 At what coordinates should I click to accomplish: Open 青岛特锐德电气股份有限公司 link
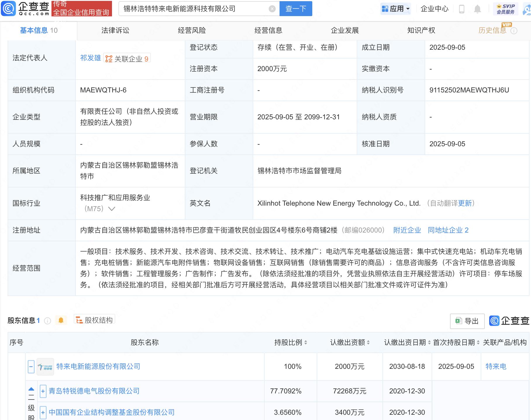[x=94, y=391]
